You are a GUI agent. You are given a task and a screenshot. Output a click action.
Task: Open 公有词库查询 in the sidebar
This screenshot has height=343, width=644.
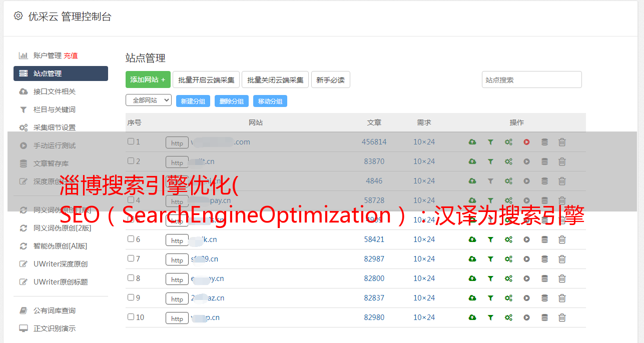[55, 310]
